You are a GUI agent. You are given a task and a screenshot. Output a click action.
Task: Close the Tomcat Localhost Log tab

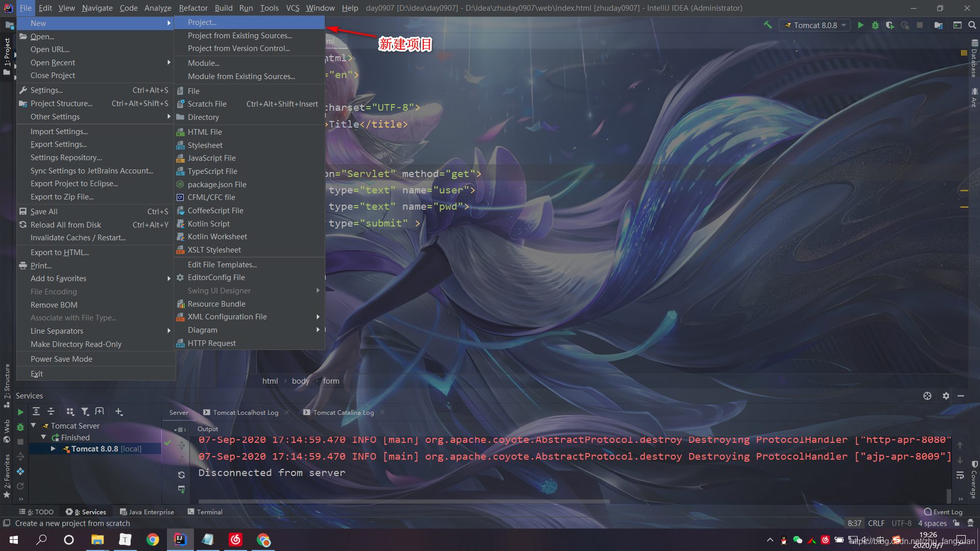tap(287, 413)
